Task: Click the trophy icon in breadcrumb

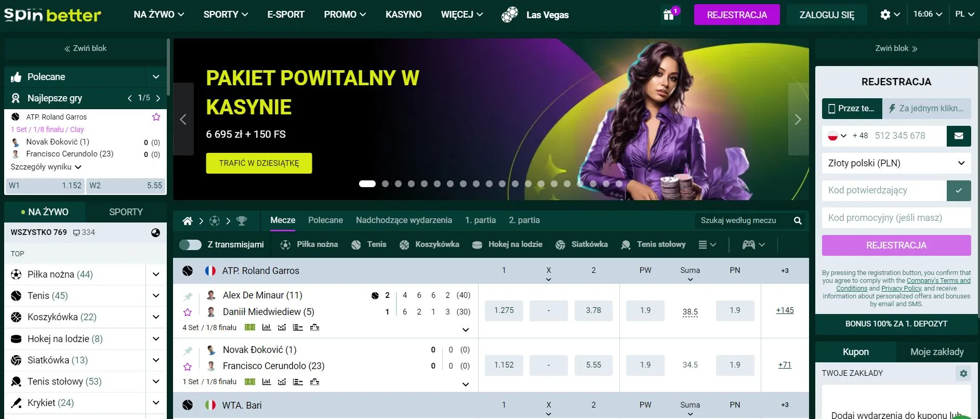Action: tap(241, 221)
